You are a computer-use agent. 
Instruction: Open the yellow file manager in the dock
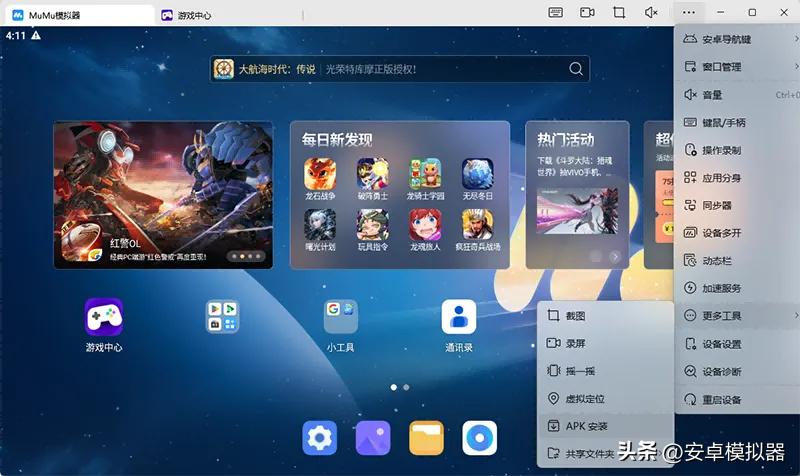426,438
